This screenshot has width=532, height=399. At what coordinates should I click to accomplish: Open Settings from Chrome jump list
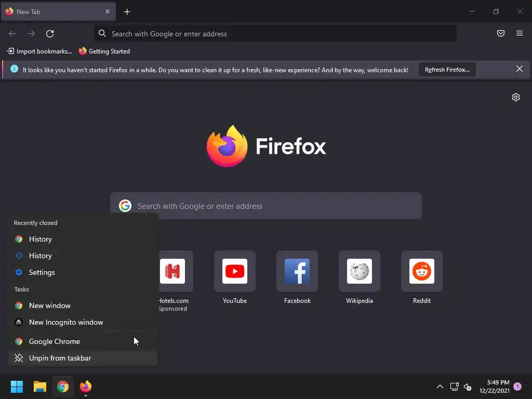pyautogui.click(x=82, y=272)
